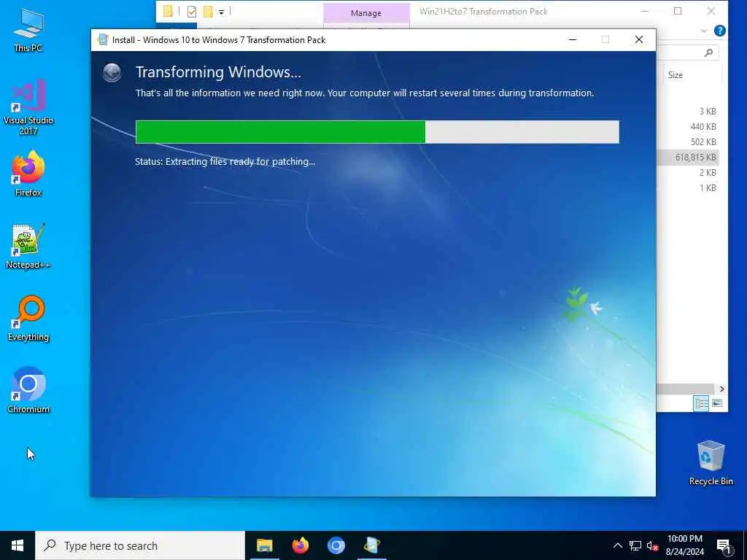Select the Notepad++ desktop shortcut
This screenshot has height=560, width=747.
[x=28, y=246]
